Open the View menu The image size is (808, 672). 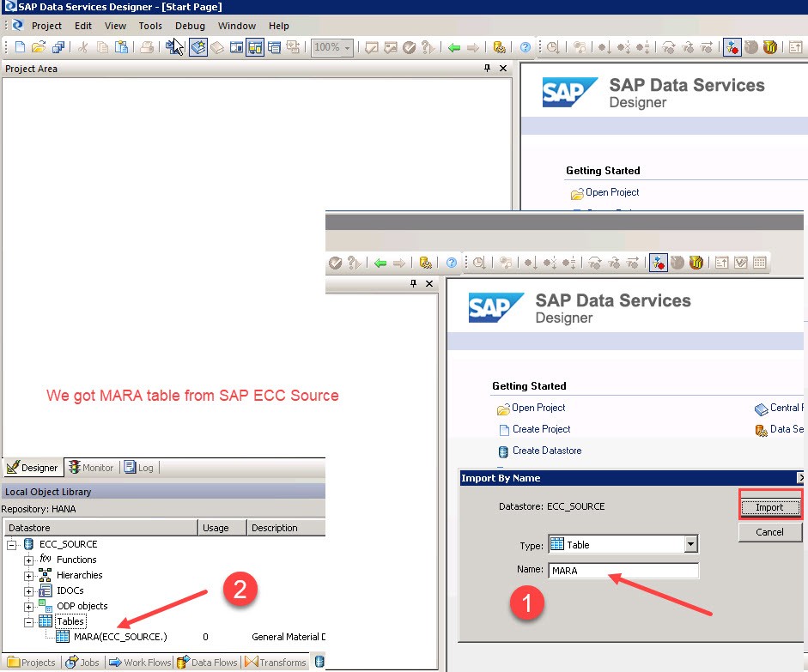115,26
